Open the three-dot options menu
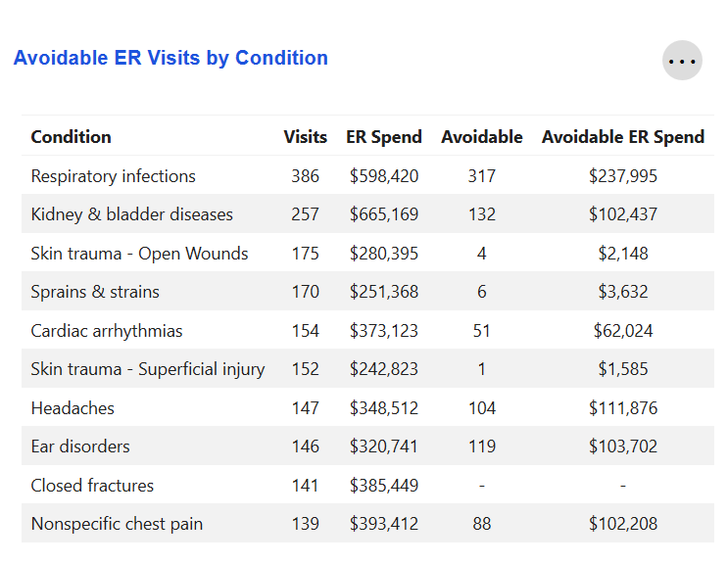Image resolution: width=728 pixels, height=564 pixels. click(x=682, y=61)
